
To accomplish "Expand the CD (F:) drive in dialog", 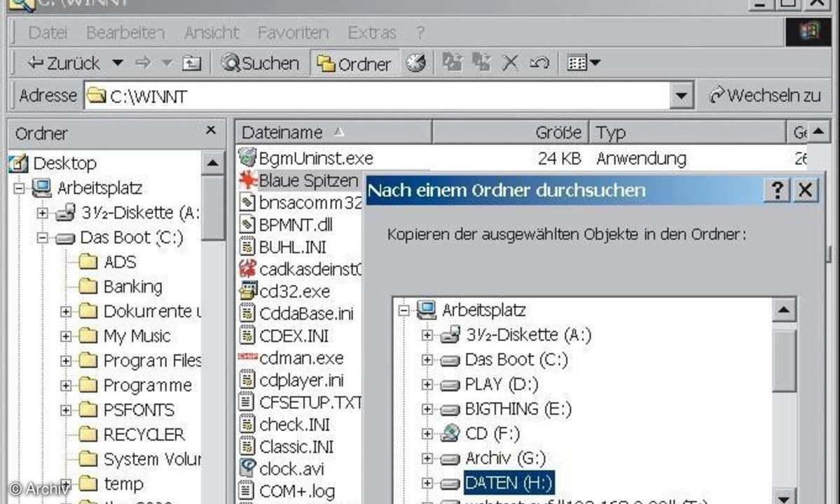I will [x=427, y=434].
